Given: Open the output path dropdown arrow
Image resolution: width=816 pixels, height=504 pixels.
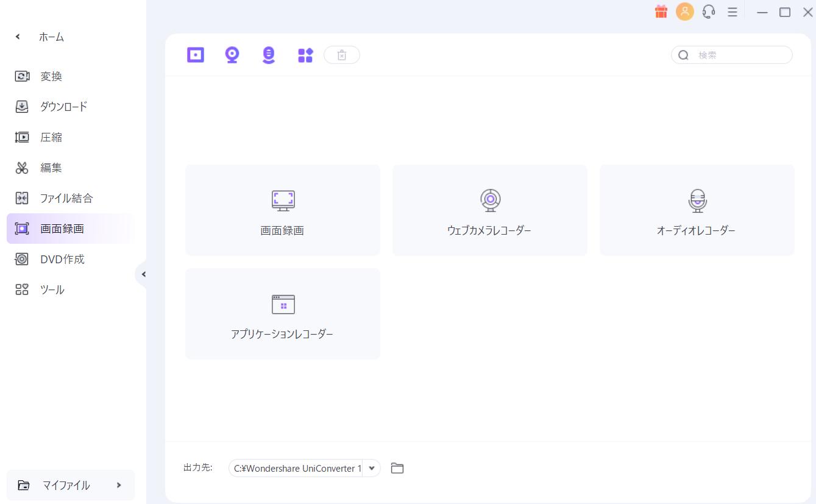Looking at the screenshot, I should [372, 468].
